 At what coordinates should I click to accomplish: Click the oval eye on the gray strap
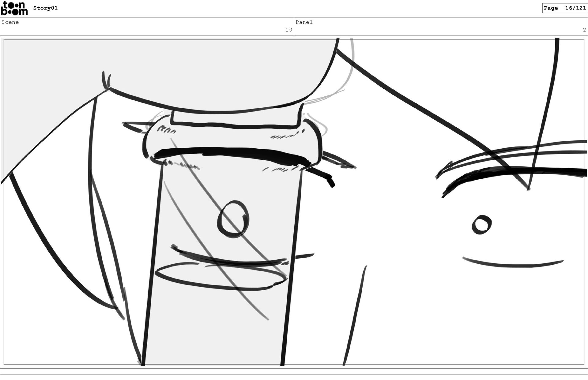pyautogui.click(x=233, y=219)
